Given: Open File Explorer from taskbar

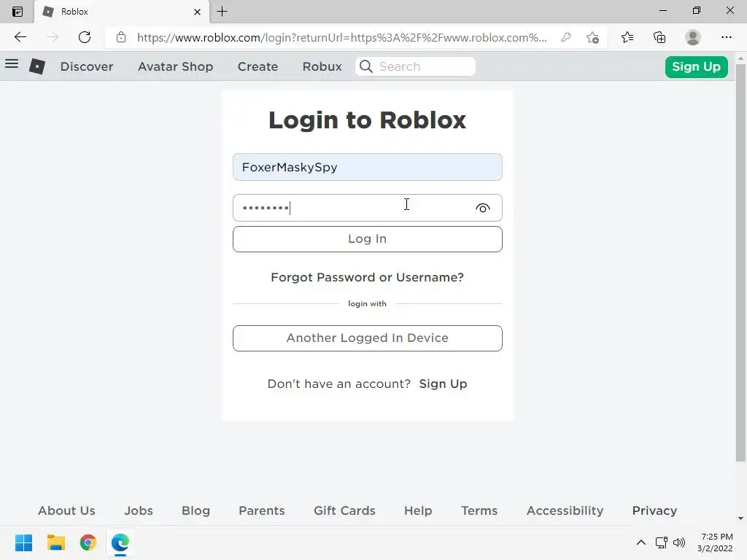Looking at the screenshot, I should pyautogui.click(x=55, y=542).
